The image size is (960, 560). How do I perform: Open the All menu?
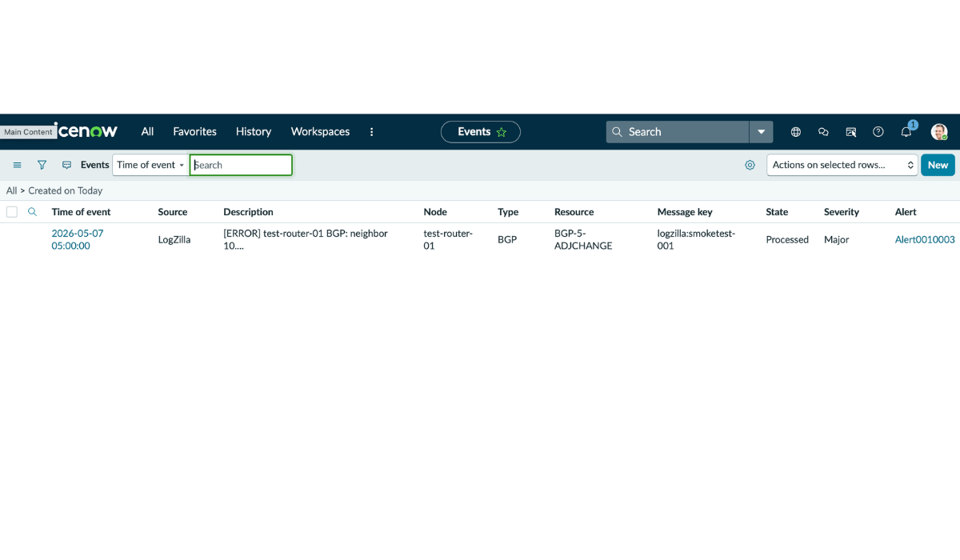click(x=147, y=132)
